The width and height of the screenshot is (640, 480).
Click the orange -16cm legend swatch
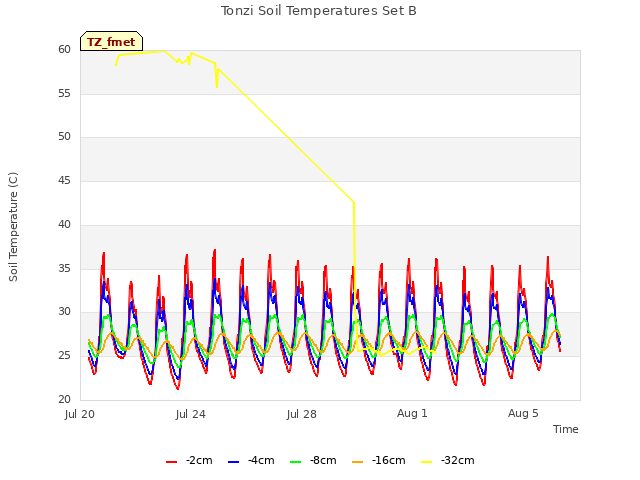pos(358,462)
